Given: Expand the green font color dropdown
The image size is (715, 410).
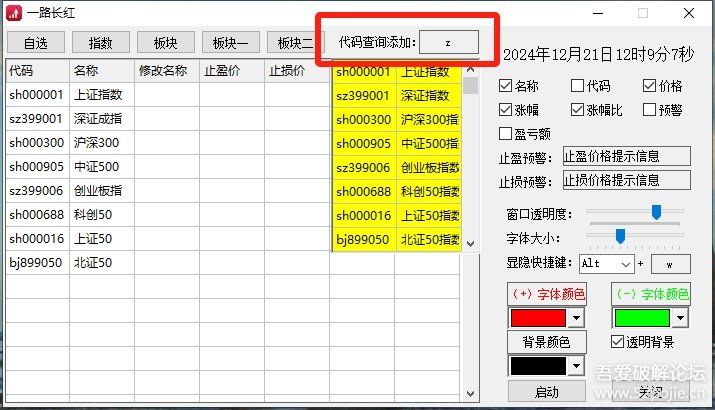Looking at the screenshot, I should click(x=680, y=318).
